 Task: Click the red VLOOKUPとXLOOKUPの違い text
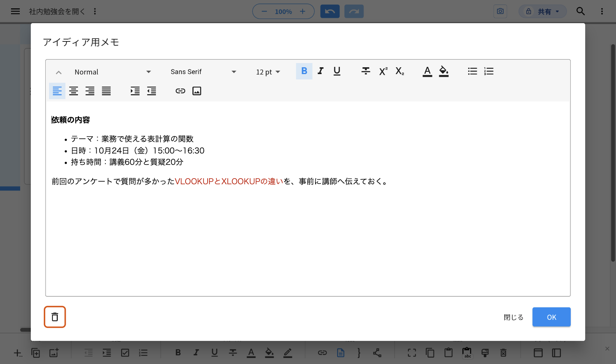point(229,181)
